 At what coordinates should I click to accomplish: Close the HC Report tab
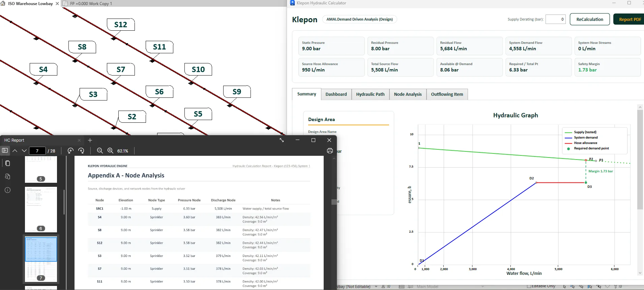point(79,140)
